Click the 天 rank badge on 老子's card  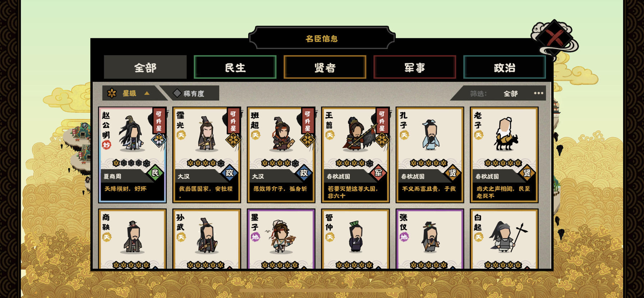(x=478, y=135)
